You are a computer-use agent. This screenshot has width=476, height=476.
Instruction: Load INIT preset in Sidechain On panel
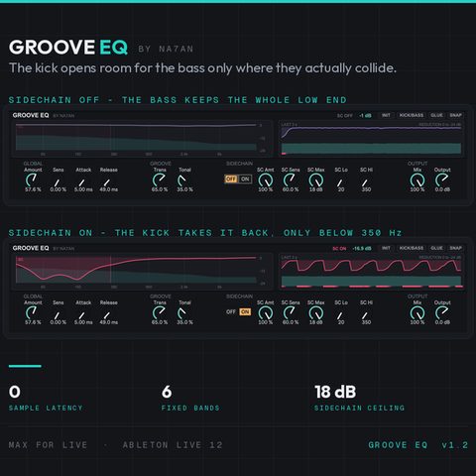[x=386, y=248]
